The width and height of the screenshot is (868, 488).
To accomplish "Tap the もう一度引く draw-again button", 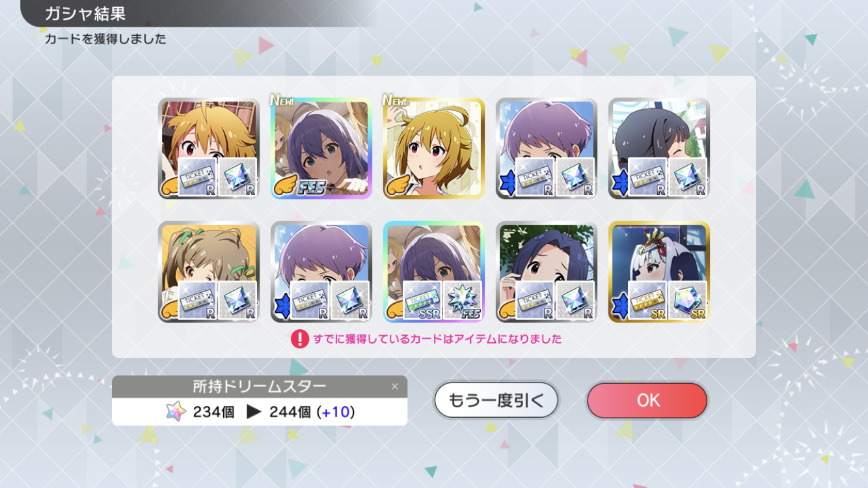I will [x=496, y=400].
